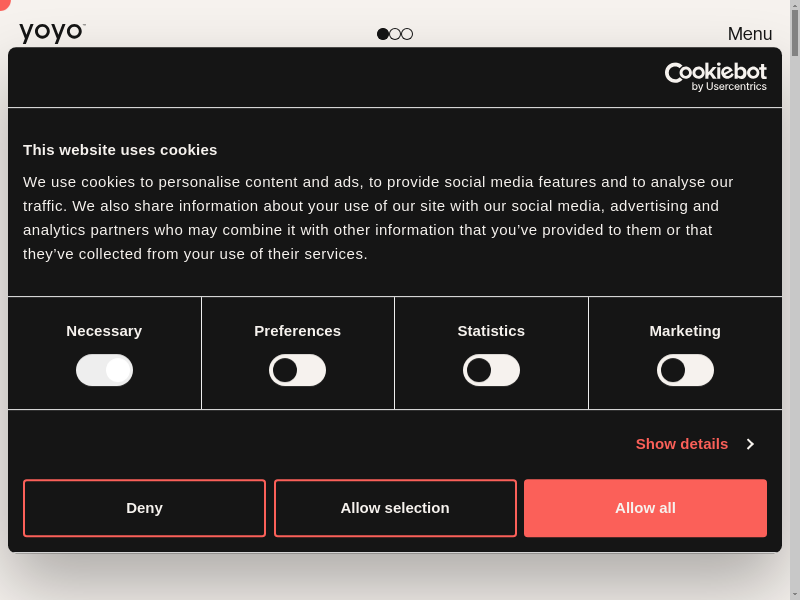Image resolution: width=800 pixels, height=600 pixels.
Task: Enable the Preferences cookies switch
Action: coord(297,370)
